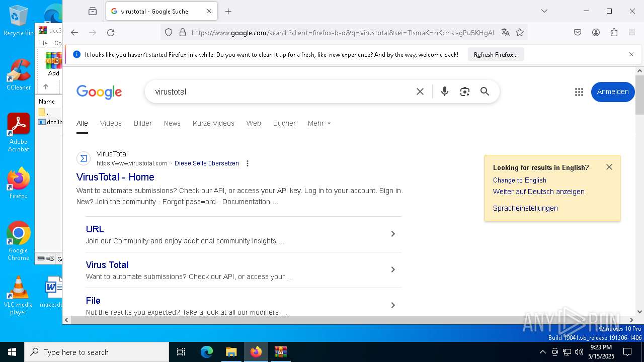Image resolution: width=644 pixels, height=362 pixels.
Task: Open the File menu in WinRAR
Action: (43, 43)
